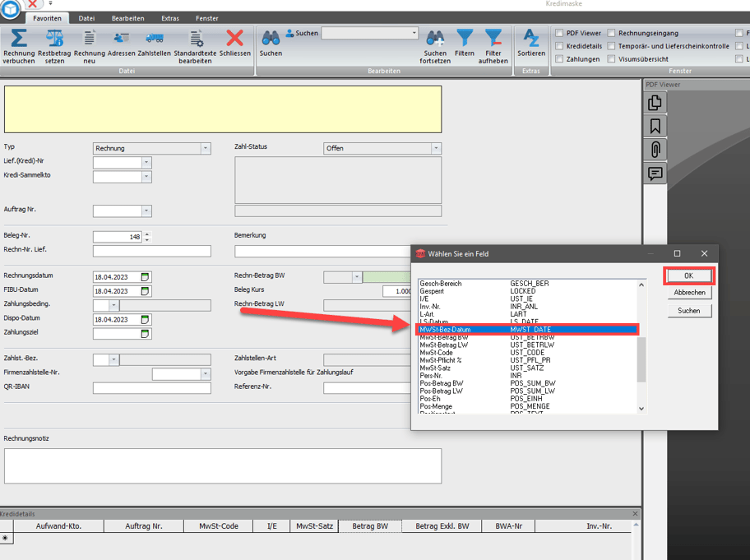Select Pos-Menge list entry

click(x=528, y=406)
